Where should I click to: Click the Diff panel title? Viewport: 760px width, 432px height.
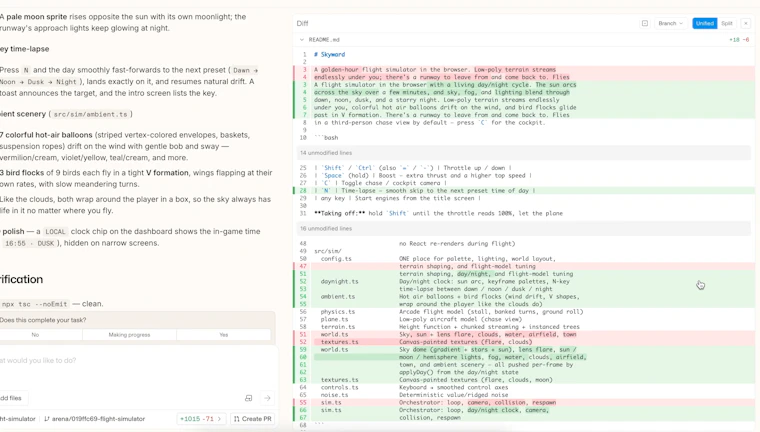coord(302,23)
